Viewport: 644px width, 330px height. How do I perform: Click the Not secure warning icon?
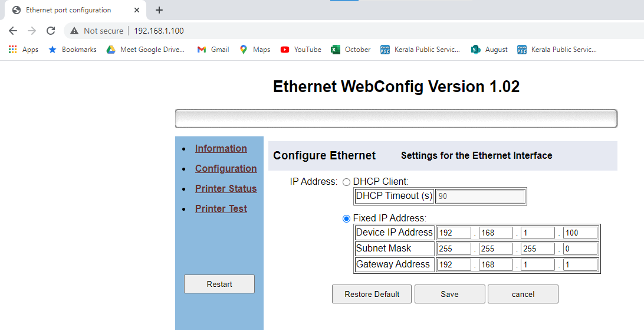point(74,31)
